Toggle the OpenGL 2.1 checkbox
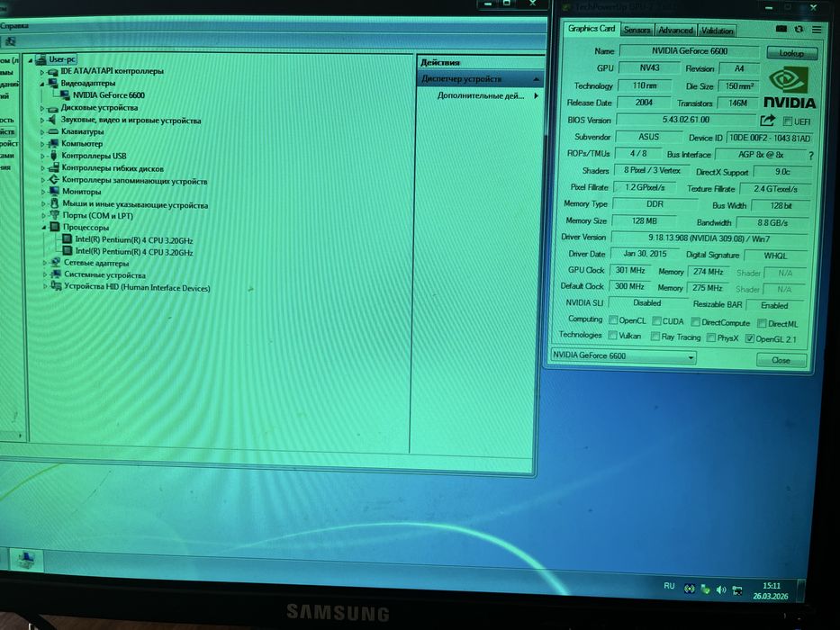Screen dimensions: 840x630 (749, 338)
